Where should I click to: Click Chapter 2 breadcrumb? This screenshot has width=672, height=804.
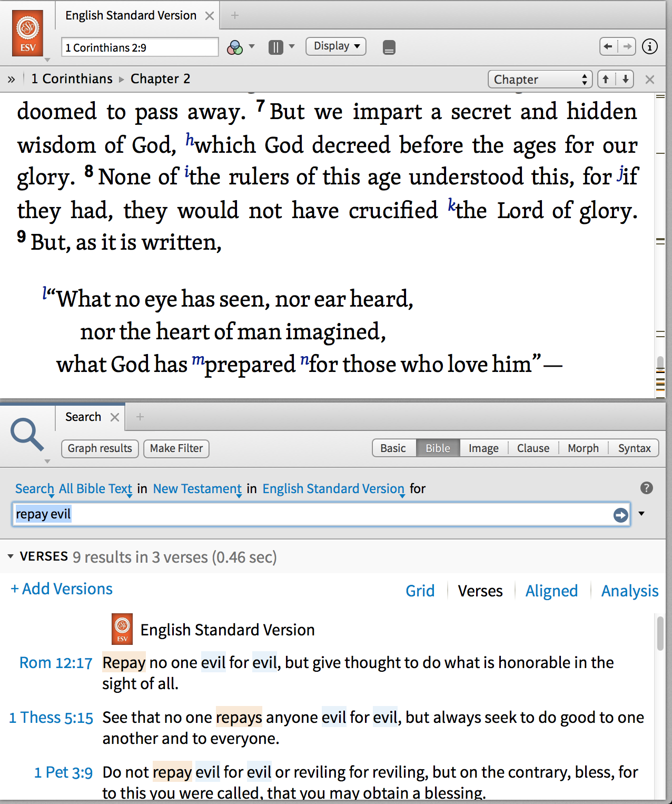pyautogui.click(x=160, y=79)
